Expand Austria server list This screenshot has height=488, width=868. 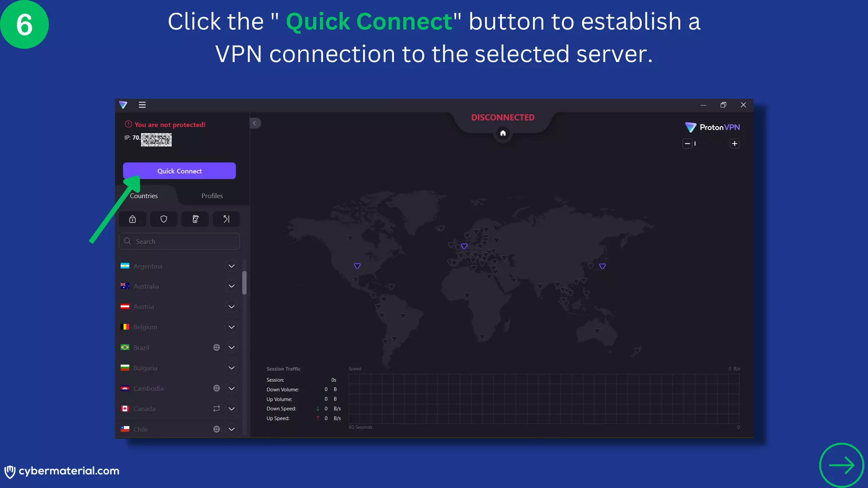pos(231,307)
